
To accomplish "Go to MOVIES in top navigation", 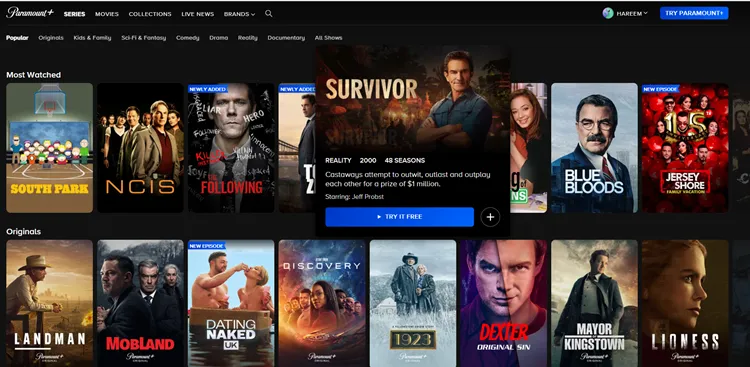I will (107, 14).
